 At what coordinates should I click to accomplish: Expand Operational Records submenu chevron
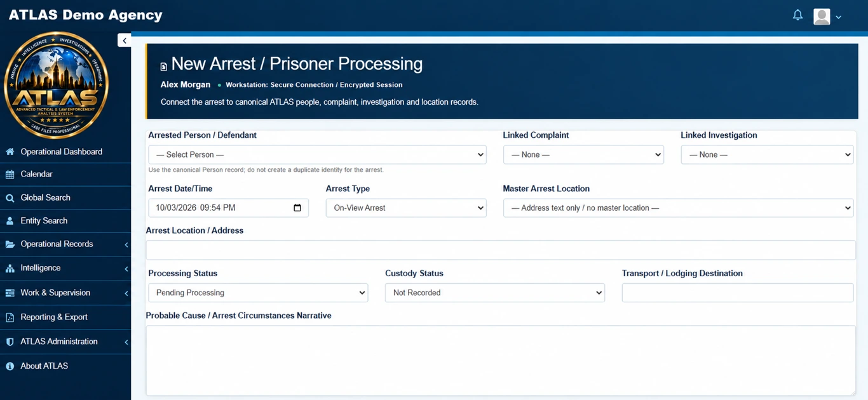point(126,245)
